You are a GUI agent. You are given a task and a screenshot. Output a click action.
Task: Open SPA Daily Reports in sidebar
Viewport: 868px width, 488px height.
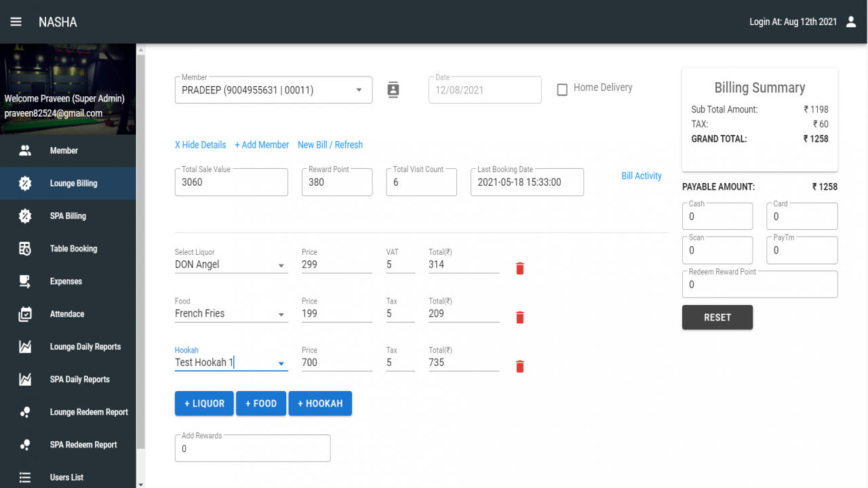(68, 379)
